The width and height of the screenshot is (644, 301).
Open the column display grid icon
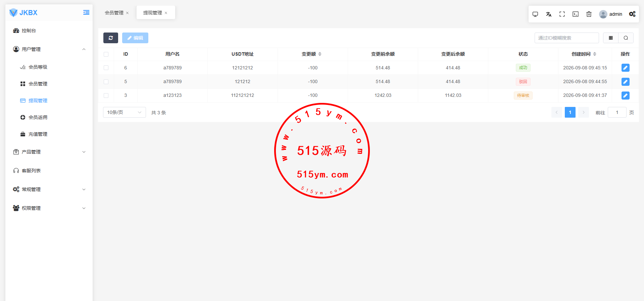click(611, 38)
